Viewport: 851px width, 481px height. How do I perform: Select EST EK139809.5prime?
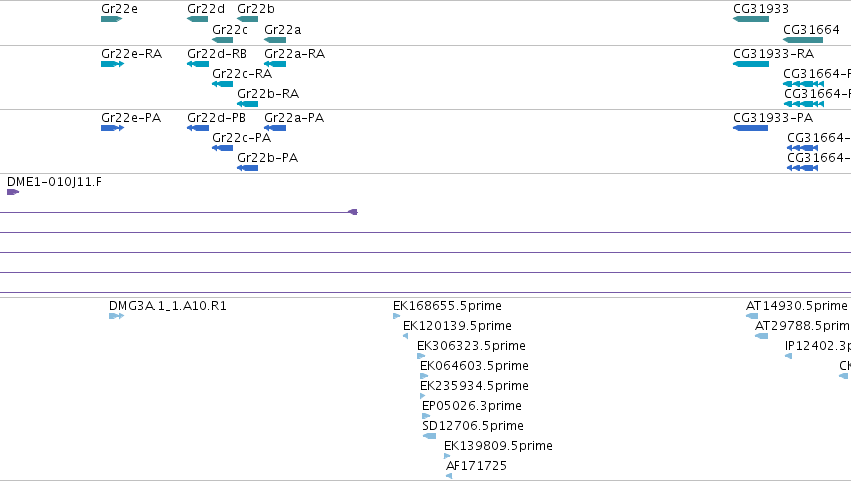[x=498, y=446]
